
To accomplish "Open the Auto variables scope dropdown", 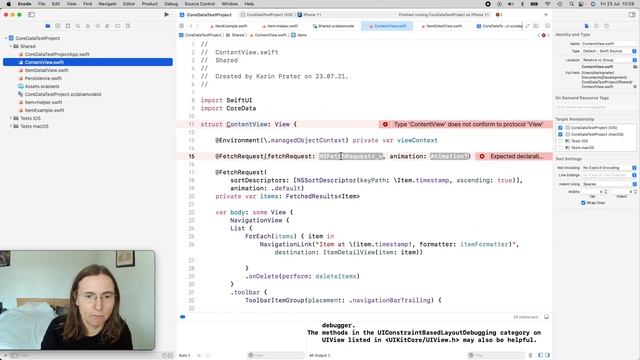I will (184, 356).
